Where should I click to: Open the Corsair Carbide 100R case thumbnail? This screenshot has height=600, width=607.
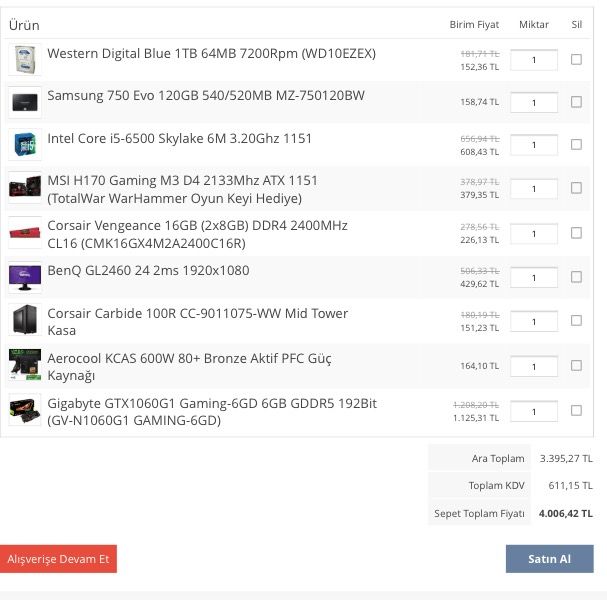(25, 320)
